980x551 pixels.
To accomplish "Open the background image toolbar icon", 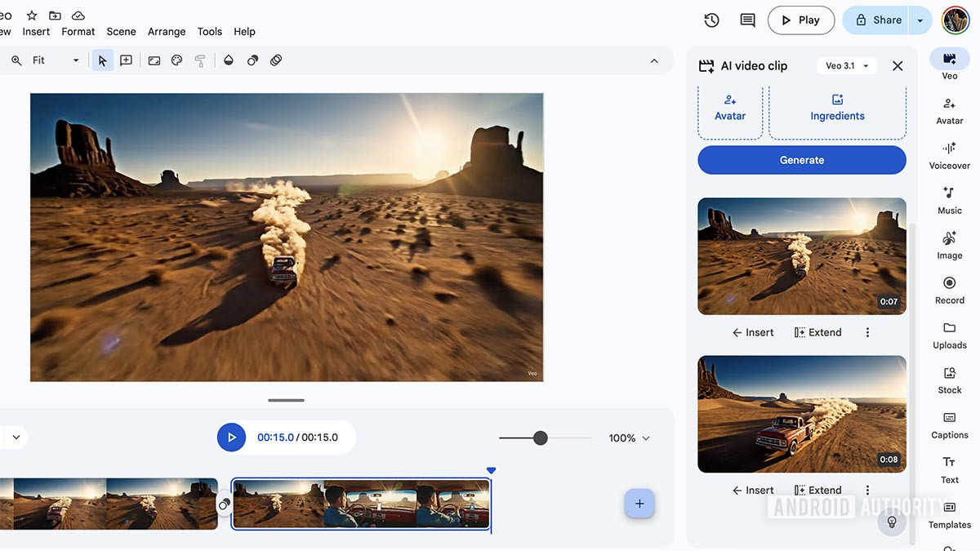I will tap(154, 60).
